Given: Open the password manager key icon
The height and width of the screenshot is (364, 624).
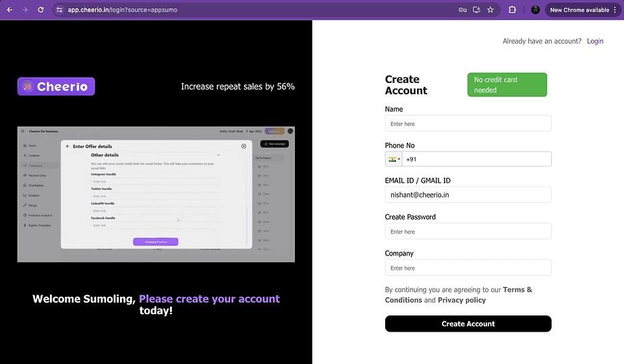Looking at the screenshot, I should point(462,10).
